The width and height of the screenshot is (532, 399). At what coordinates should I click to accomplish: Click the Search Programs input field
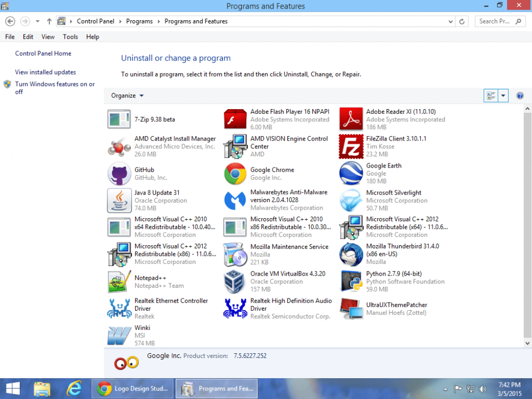pos(500,21)
